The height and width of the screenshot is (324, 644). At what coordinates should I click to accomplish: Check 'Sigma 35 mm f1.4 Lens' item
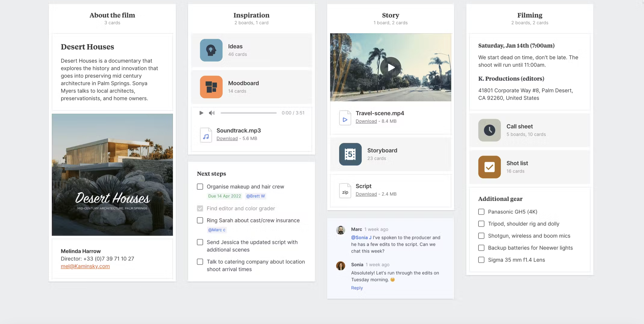[481, 260]
